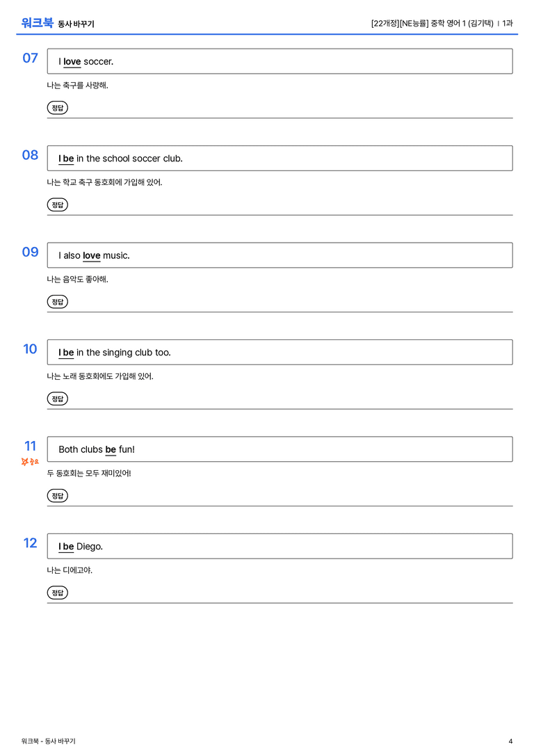Viewport: 534px width, 756px height.
Task: Click the 정답 badge under question 08
Action: tap(57, 205)
